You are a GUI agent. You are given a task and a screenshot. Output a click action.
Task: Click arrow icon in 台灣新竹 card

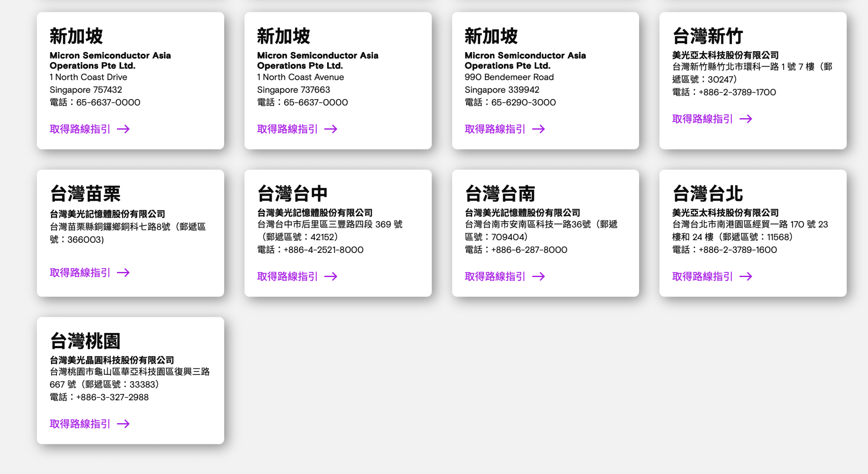746,119
